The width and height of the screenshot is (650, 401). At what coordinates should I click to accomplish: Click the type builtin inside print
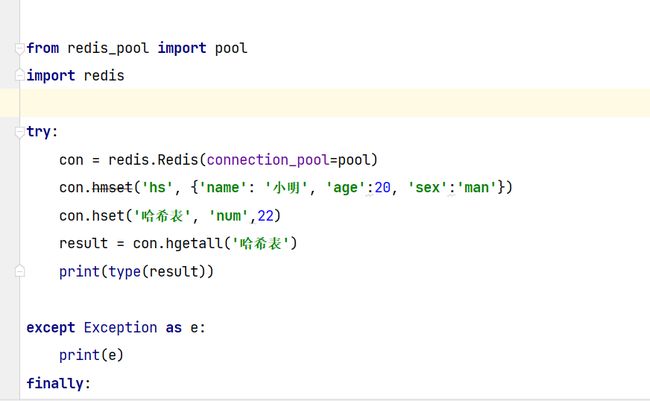(124, 271)
